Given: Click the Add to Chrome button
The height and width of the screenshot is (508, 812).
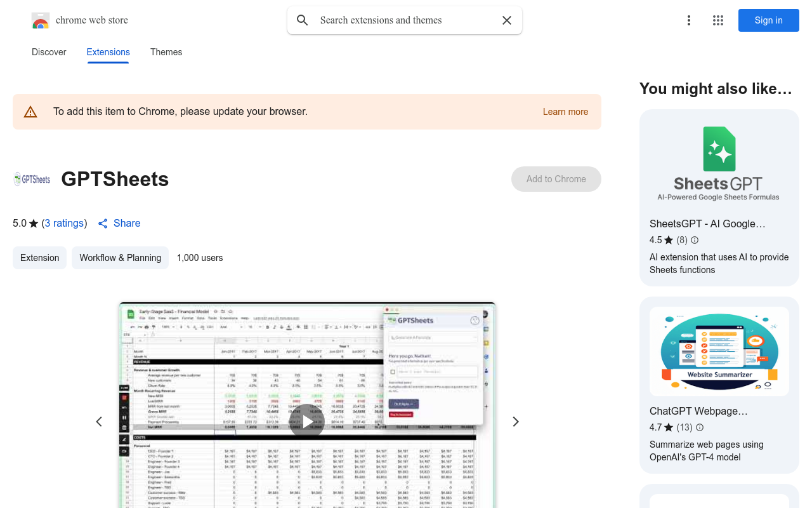Looking at the screenshot, I should click(556, 179).
